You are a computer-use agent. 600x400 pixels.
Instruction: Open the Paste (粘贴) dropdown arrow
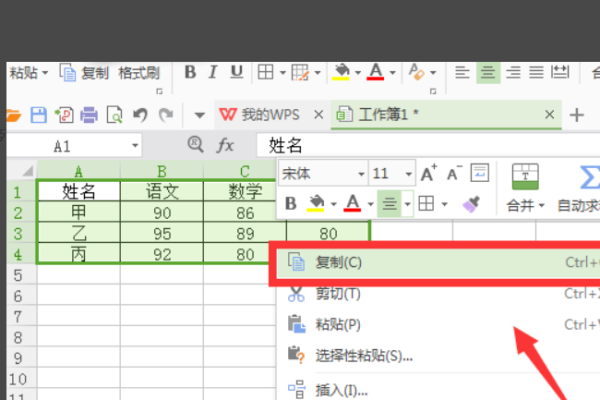click(45, 73)
